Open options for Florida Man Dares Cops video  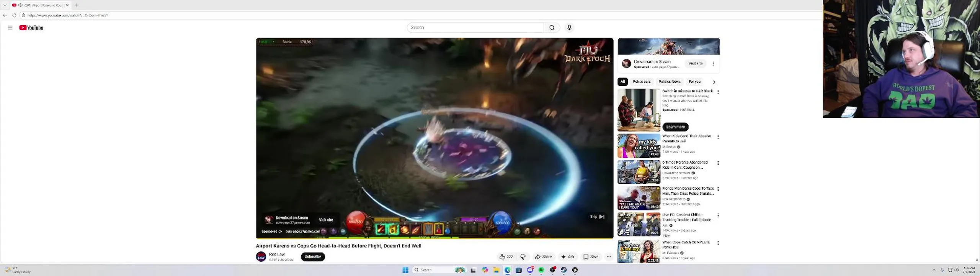tap(718, 189)
